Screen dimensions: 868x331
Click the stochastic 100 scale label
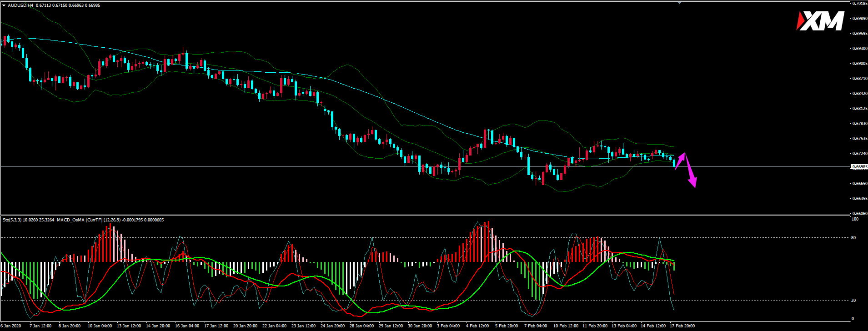pyautogui.click(x=854, y=219)
